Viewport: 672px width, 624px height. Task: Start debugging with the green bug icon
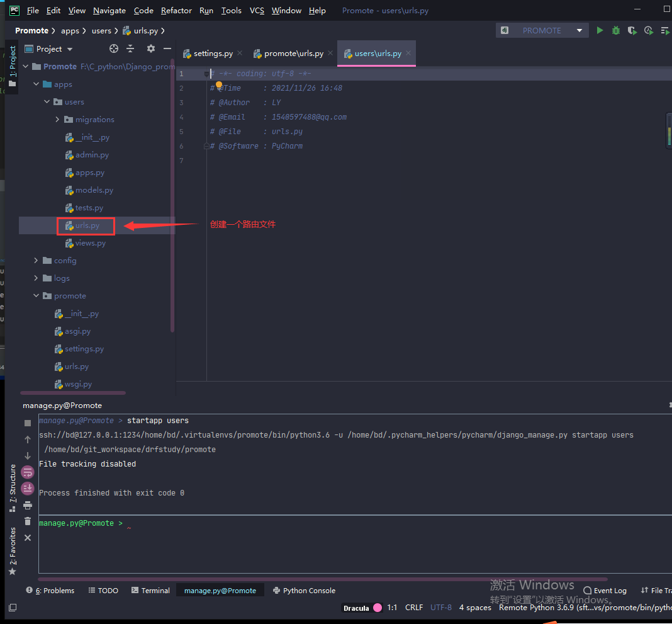616,30
